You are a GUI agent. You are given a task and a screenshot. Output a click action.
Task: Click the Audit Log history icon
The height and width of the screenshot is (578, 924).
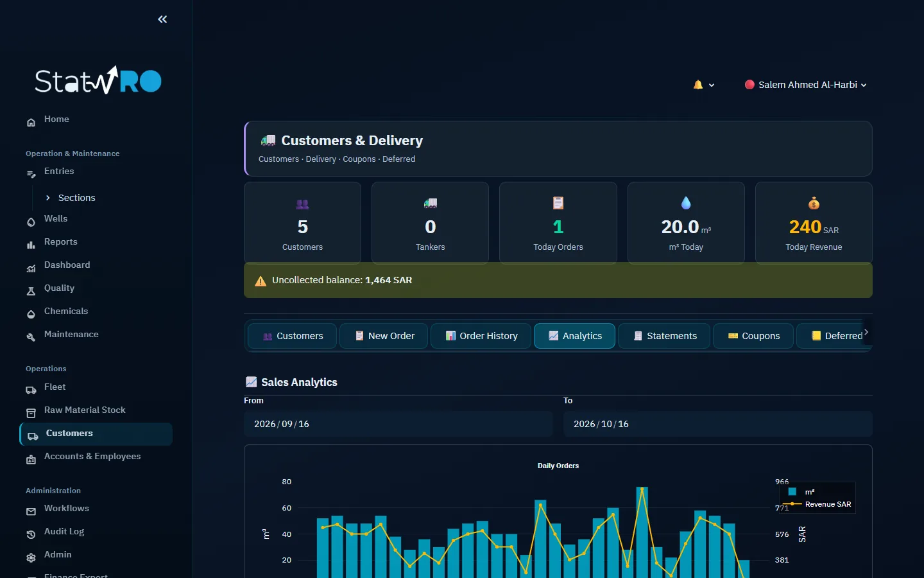coord(31,534)
